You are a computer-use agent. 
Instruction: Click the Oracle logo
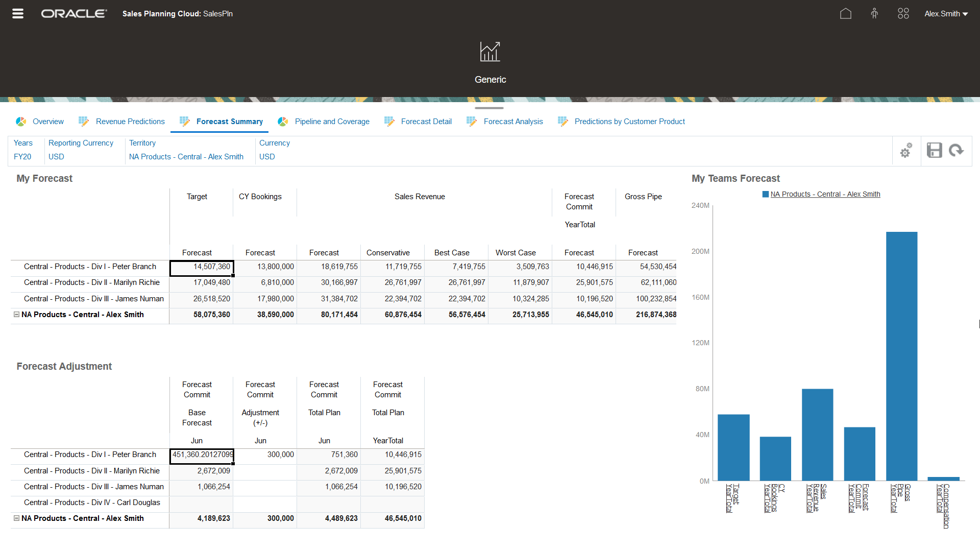coord(73,13)
